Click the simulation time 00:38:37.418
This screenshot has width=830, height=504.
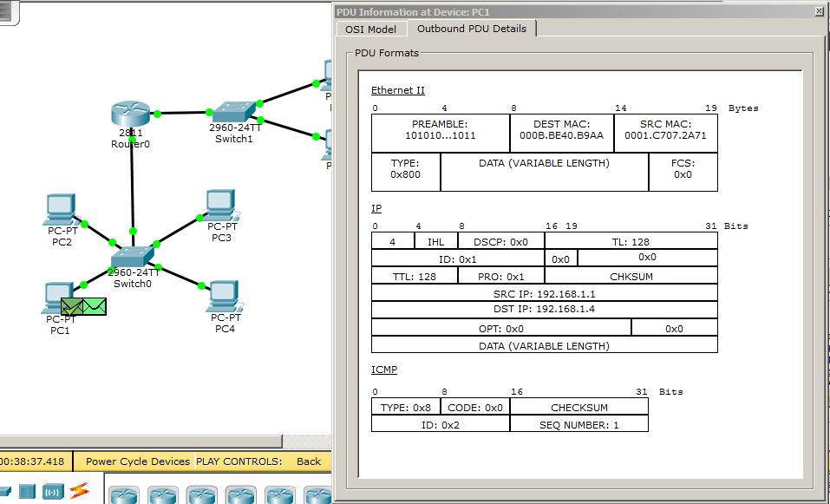[x=33, y=461]
